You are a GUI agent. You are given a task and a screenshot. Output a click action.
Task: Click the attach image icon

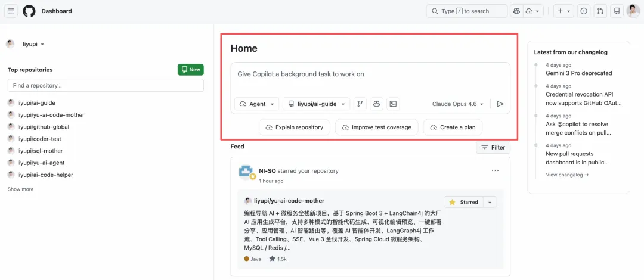393,104
